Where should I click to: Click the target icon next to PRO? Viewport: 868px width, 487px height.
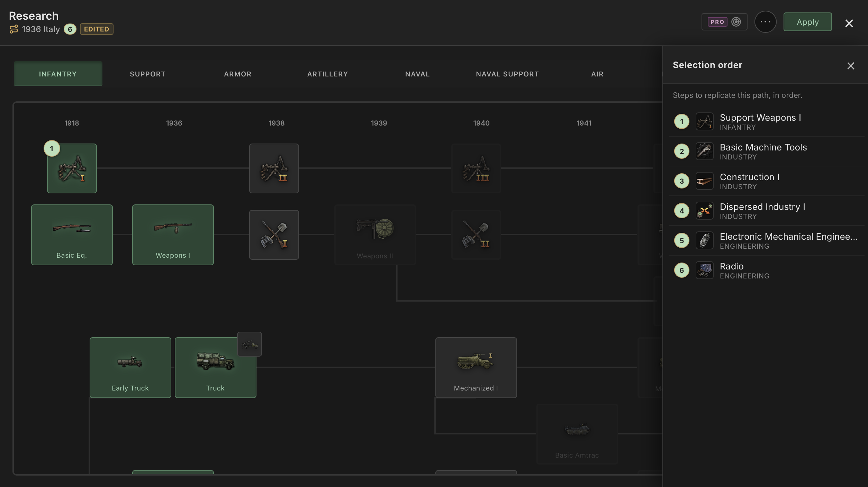[x=736, y=22]
